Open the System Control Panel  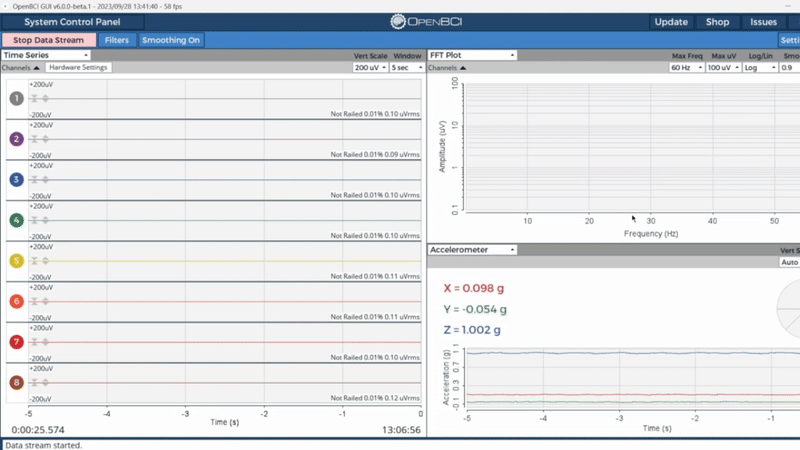click(72, 22)
